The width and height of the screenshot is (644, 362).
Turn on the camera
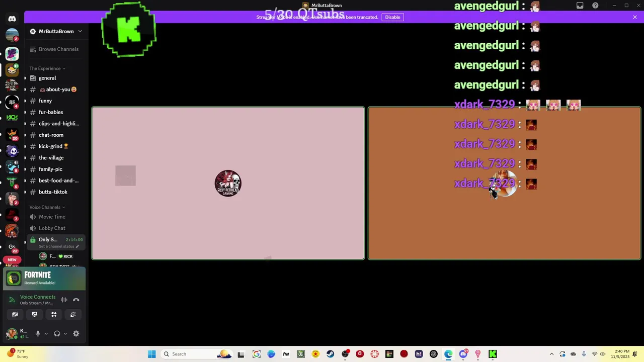(x=15, y=314)
